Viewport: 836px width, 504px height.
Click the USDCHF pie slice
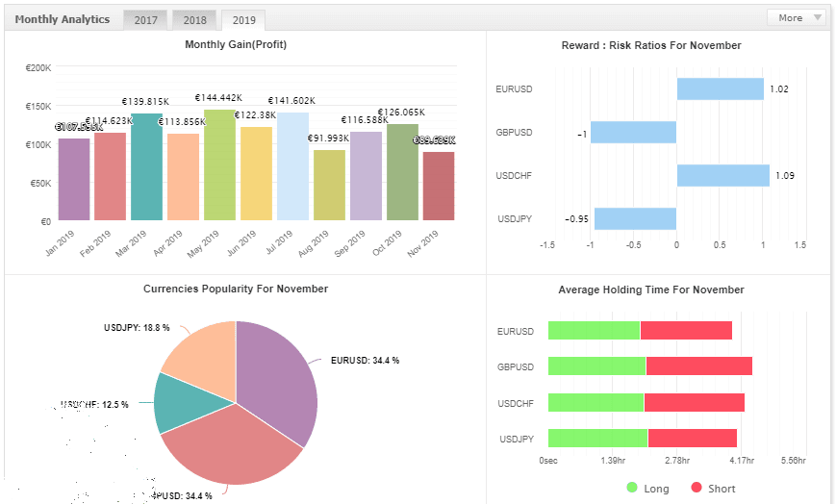[x=178, y=404]
